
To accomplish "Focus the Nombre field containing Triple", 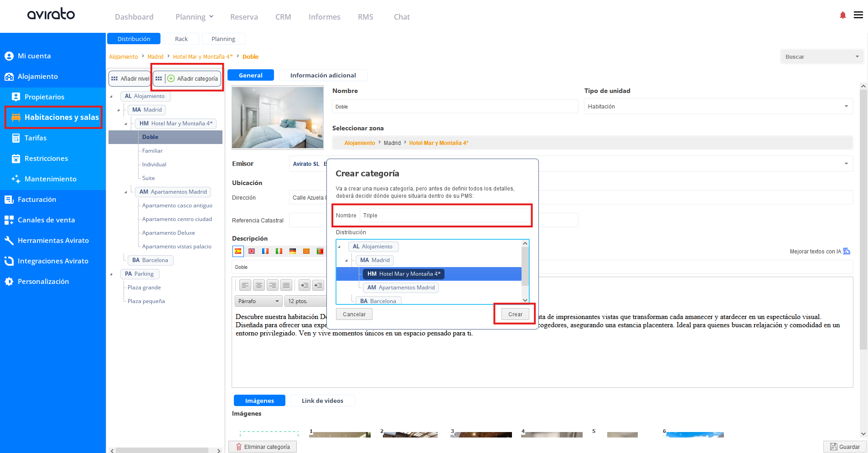I will point(444,215).
